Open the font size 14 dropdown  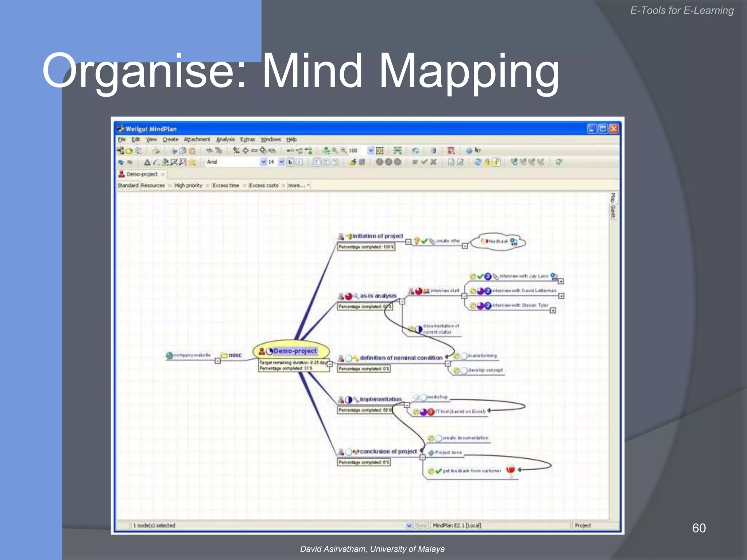[281, 162]
